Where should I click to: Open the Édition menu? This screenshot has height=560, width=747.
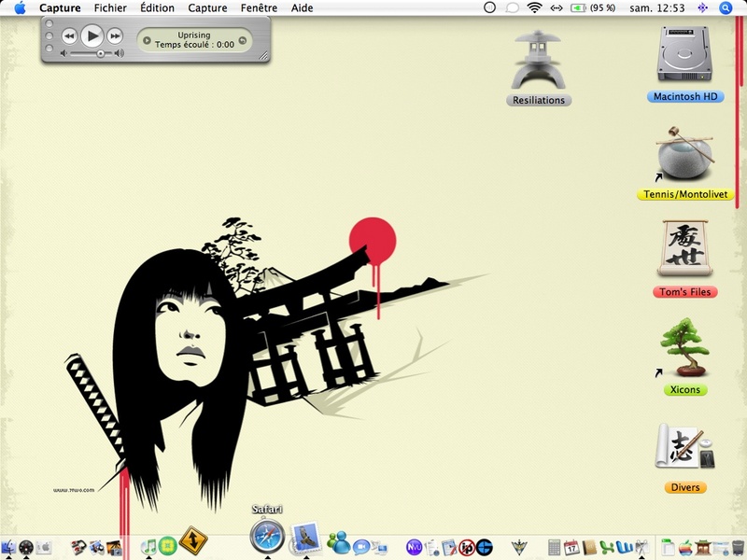[x=157, y=7]
